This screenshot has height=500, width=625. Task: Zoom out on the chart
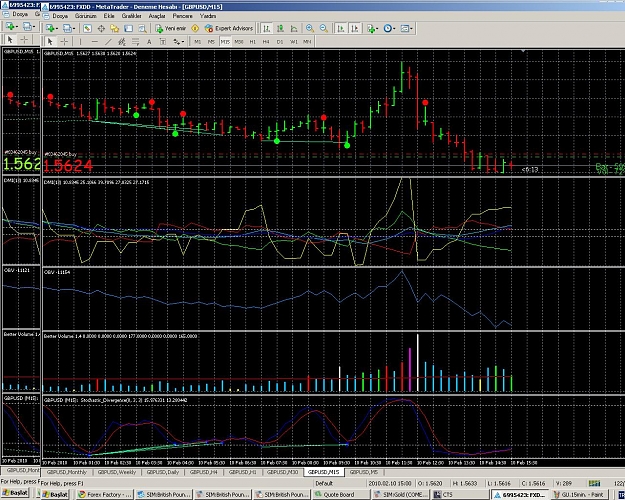click(x=323, y=28)
